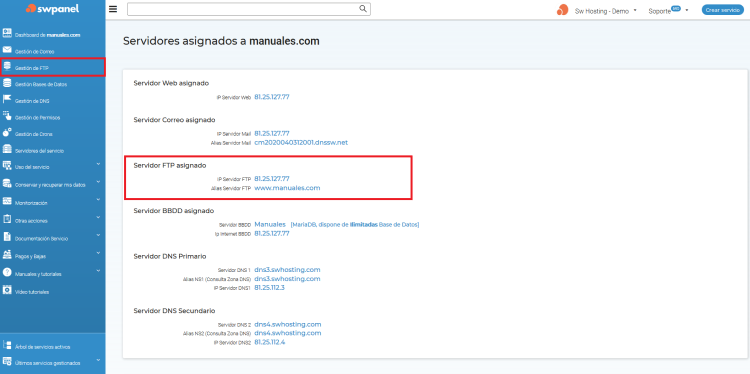Click the Servidor DNS Primario heading
Image resolution: width=750 pixels, height=374 pixels.
point(170,256)
